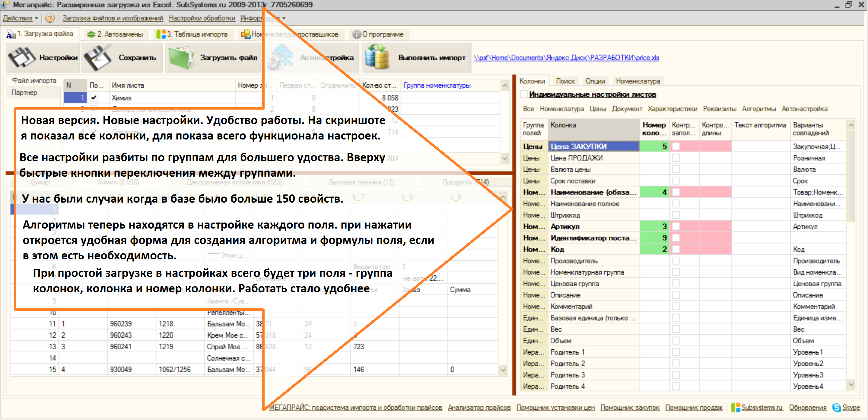Click the help question mark icon
The height and width of the screenshot is (420, 868).
click(x=50, y=18)
